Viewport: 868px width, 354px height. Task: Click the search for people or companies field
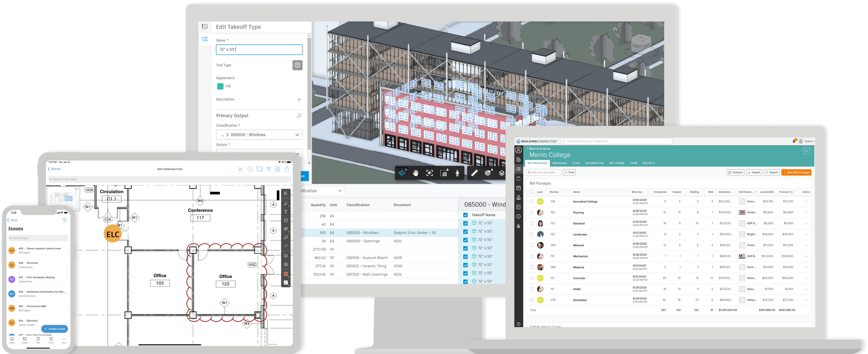(x=617, y=141)
